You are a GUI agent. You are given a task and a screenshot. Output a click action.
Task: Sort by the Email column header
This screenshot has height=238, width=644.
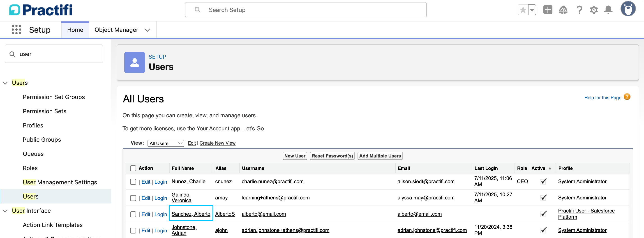coord(404,168)
